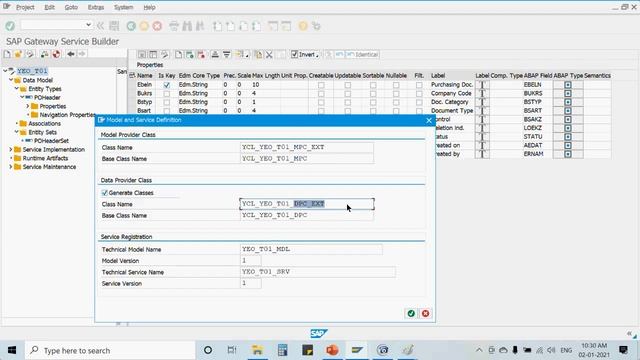Click the Model Provider Class Name field
The image size is (640, 360).
[307, 147]
